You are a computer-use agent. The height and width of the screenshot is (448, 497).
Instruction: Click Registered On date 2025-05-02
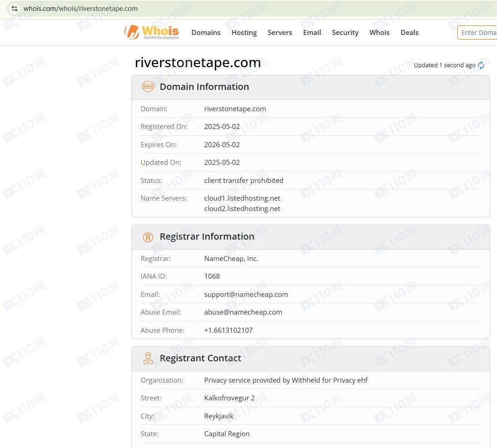222,127
